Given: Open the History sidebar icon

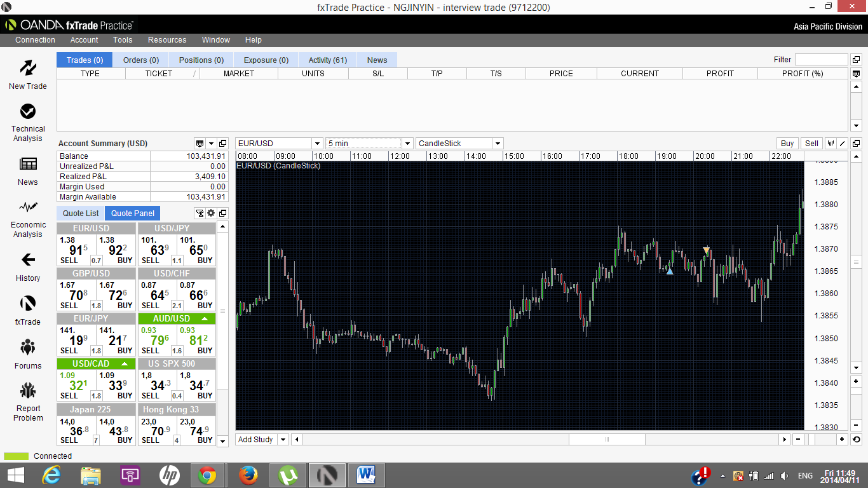Looking at the screenshot, I should (28, 259).
